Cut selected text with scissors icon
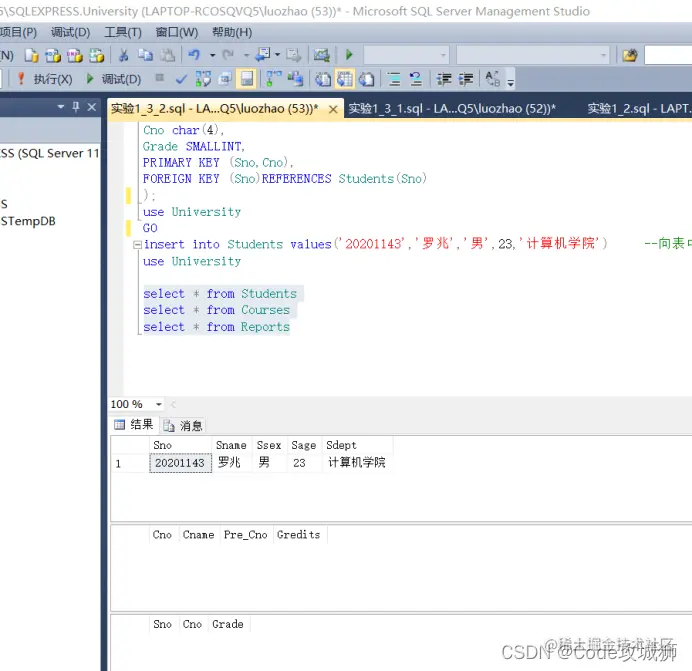The width and height of the screenshot is (692, 671). point(124,55)
